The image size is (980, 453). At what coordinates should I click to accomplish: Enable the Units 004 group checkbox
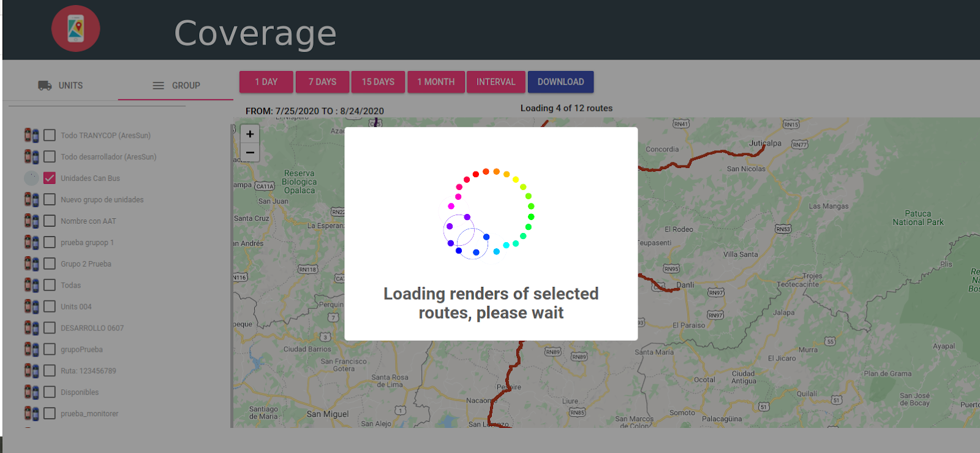click(50, 306)
